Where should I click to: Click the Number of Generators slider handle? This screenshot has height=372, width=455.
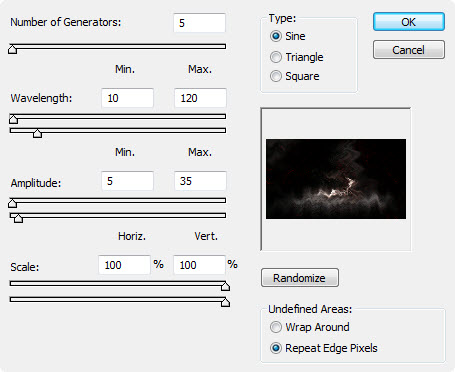click(x=12, y=49)
